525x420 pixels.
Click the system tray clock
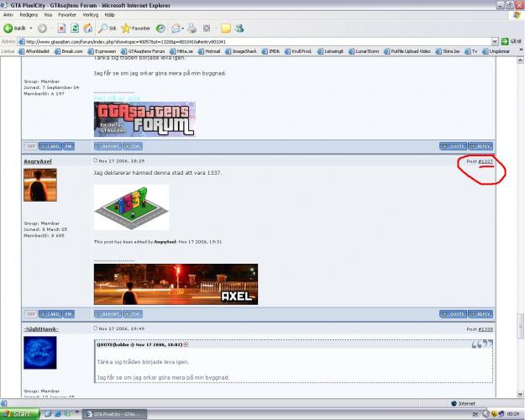tap(513, 414)
